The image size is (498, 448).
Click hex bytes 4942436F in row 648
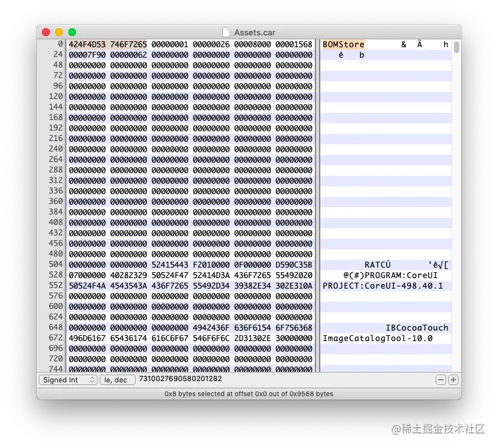point(211,328)
